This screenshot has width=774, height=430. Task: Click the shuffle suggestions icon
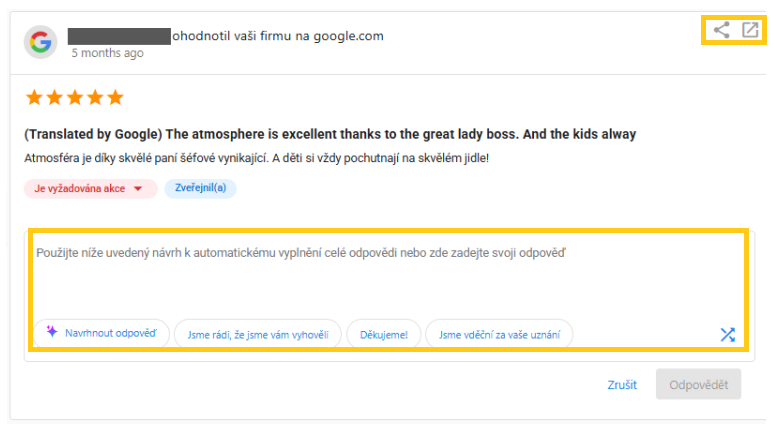point(727,335)
